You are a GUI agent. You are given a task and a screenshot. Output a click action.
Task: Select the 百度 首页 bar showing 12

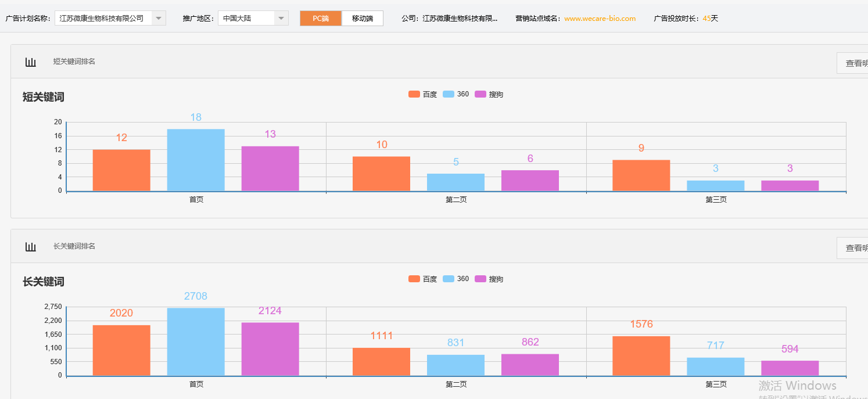(121, 170)
